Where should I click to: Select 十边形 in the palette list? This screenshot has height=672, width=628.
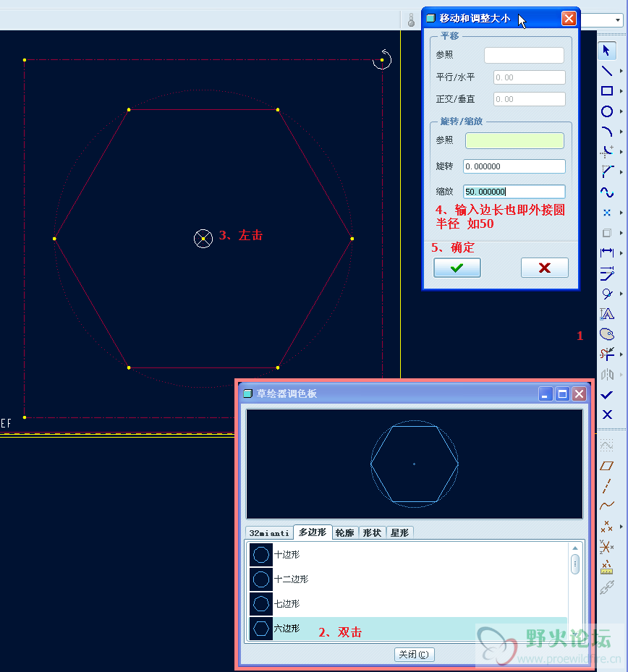tap(409, 555)
